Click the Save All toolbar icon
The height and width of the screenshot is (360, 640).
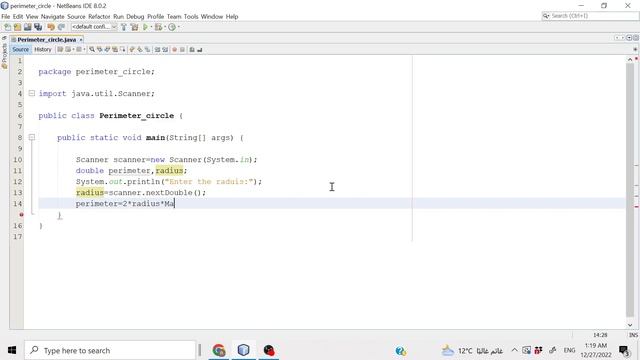pyautogui.click(x=38, y=27)
